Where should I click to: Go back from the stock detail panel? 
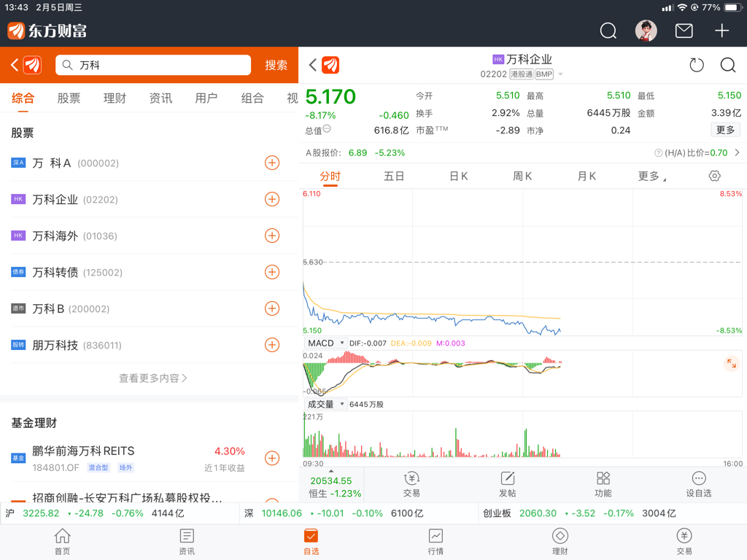(312, 65)
